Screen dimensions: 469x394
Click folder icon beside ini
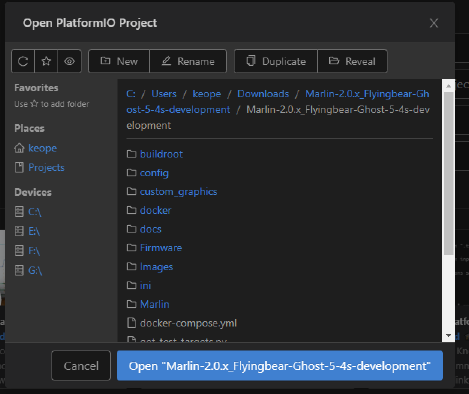(132, 285)
